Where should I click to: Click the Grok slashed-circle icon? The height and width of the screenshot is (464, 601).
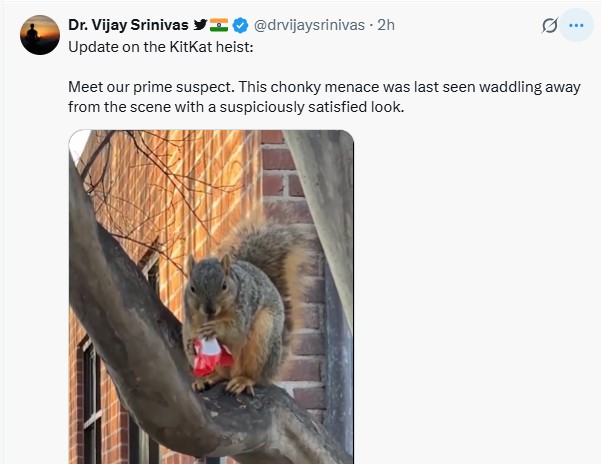[x=549, y=25]
